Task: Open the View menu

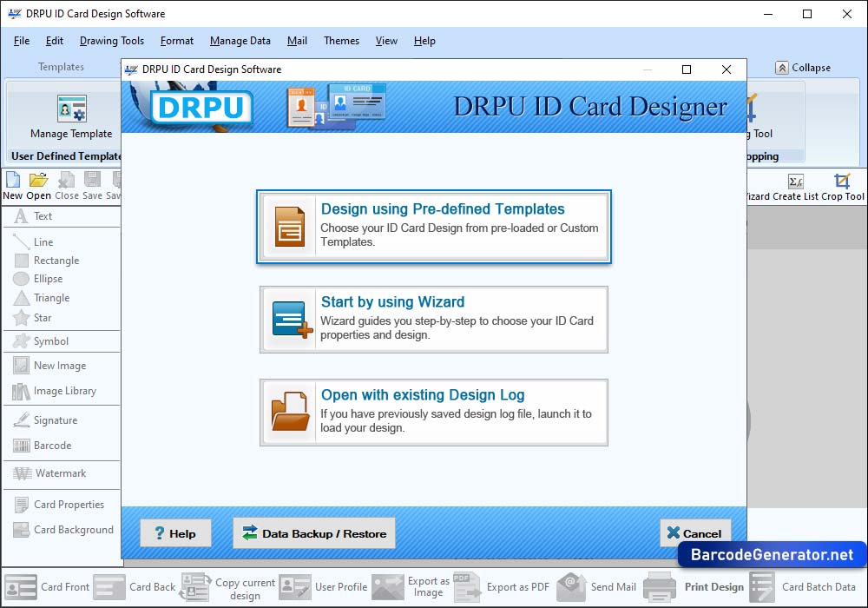Action: coord(386,41)
